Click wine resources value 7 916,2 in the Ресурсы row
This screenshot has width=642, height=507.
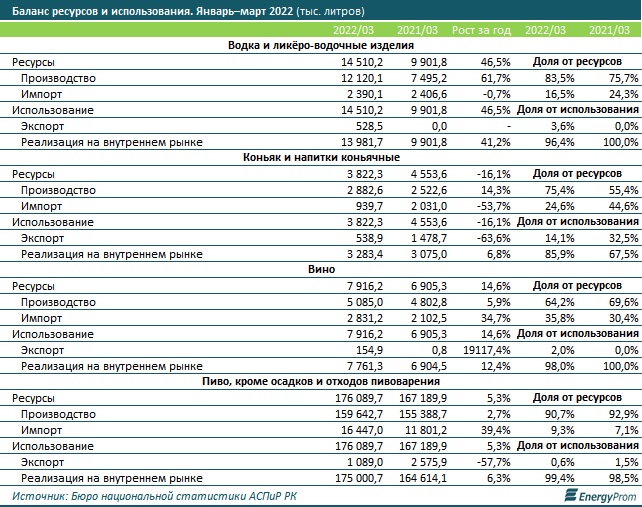365,286
